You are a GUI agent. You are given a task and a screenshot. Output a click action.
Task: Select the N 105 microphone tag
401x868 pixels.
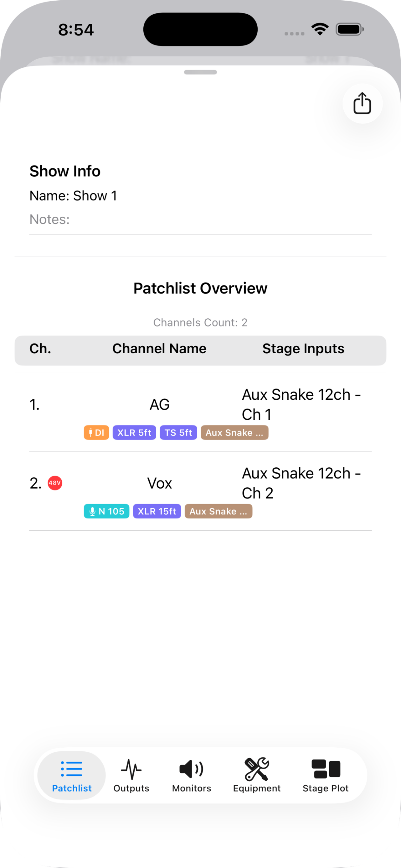106,511
